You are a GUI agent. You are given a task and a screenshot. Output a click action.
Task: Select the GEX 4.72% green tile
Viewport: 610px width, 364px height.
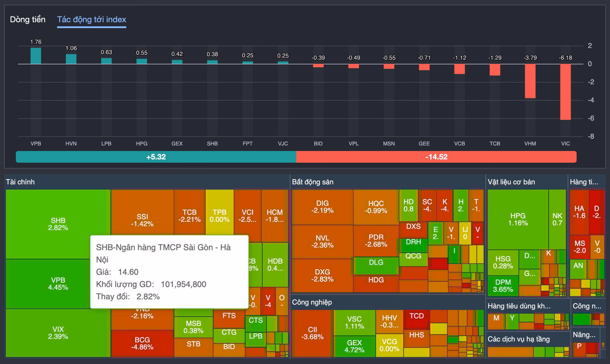[354, 346]
